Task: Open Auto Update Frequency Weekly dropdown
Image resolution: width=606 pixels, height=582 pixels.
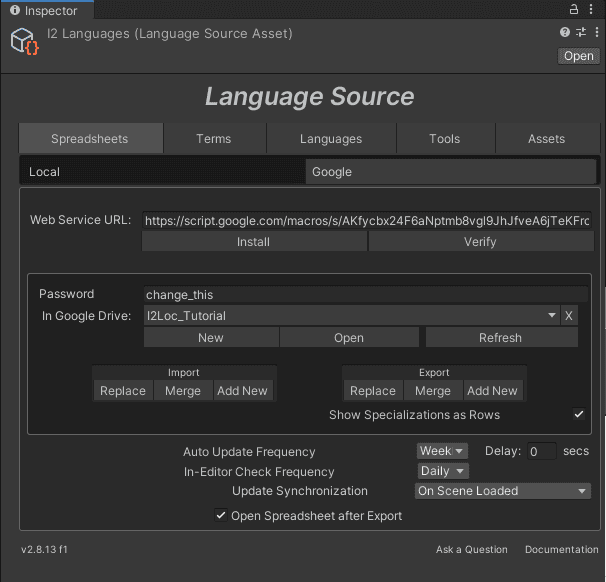Action: [x=442, y=451]
